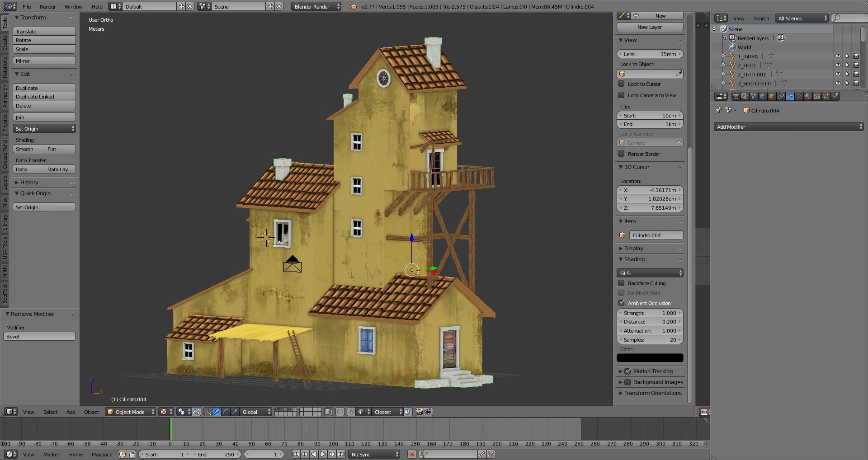Open the 3D view Add menu
Image resolution: width=868 pixels, height=460 pixels.
point(71,412)
